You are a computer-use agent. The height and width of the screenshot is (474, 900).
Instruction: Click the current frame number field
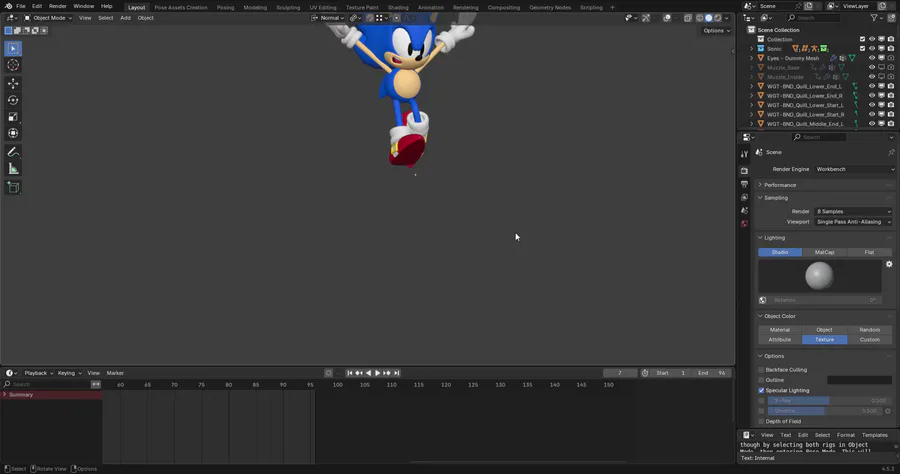tap(620, 373)
